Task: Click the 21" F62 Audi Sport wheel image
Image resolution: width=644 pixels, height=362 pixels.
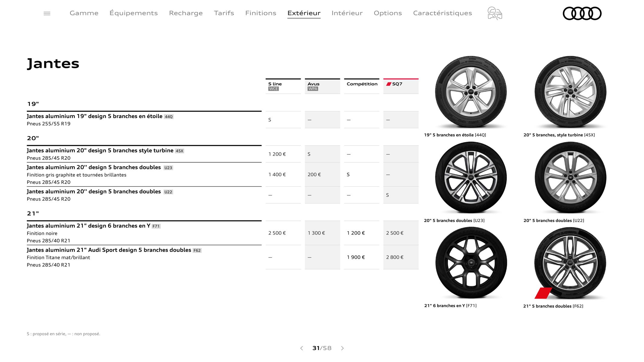Action: coord(570,263)
